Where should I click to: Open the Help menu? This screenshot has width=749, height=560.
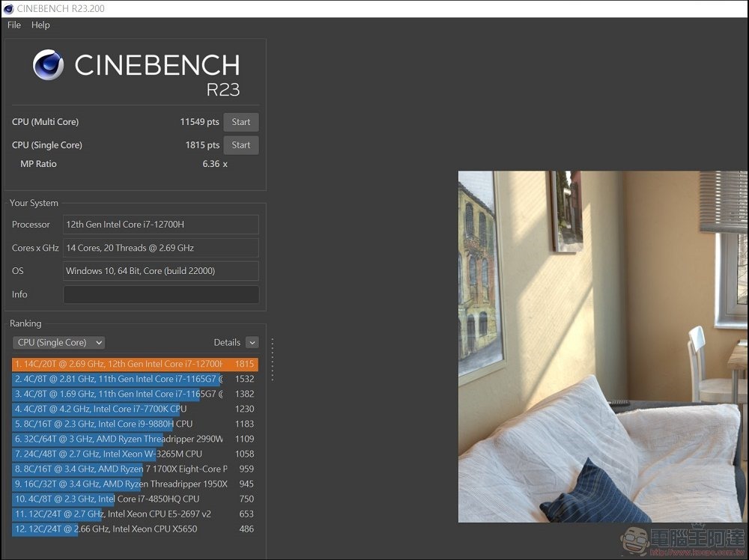coord(40,25)
